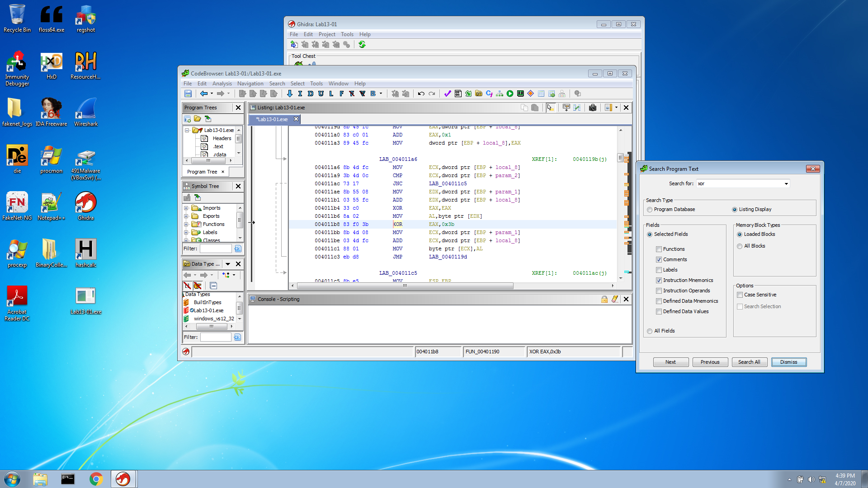Click the orange diamond toolbar icon

531,94
